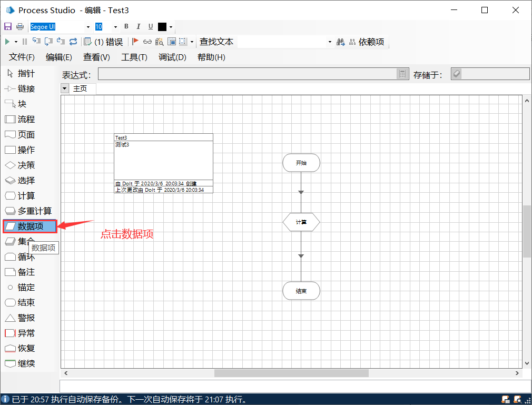Expand the page list arrow beside 主页
Viewport: 532px width, 405px height.
[x=65, y=88]
